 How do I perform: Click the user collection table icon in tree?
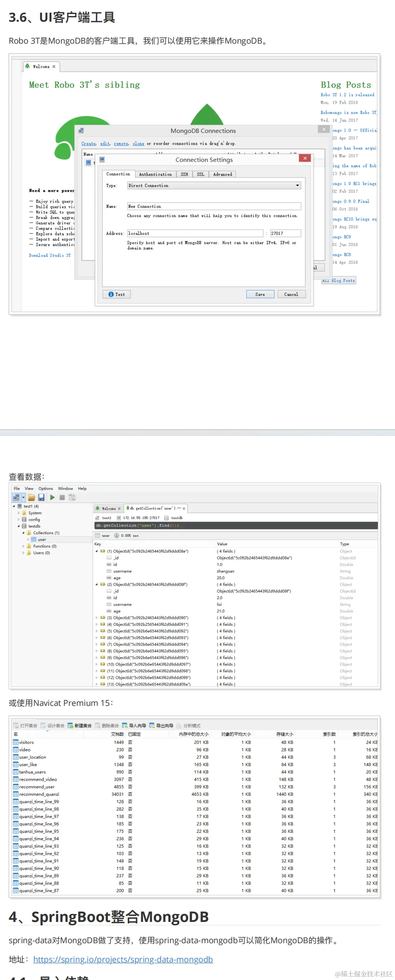click(34, 540)
